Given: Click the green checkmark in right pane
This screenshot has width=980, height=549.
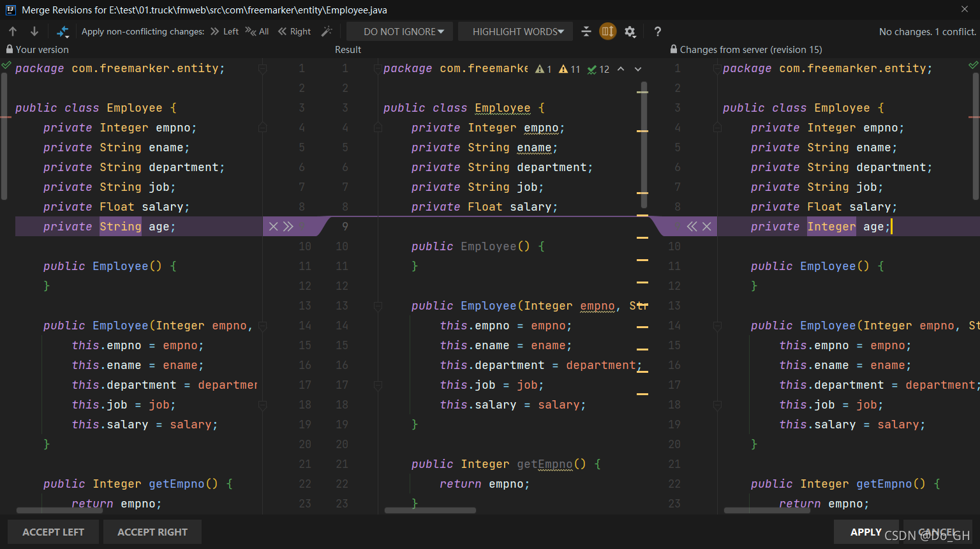Looking at the screenshot, I should (x=973, y=64).
